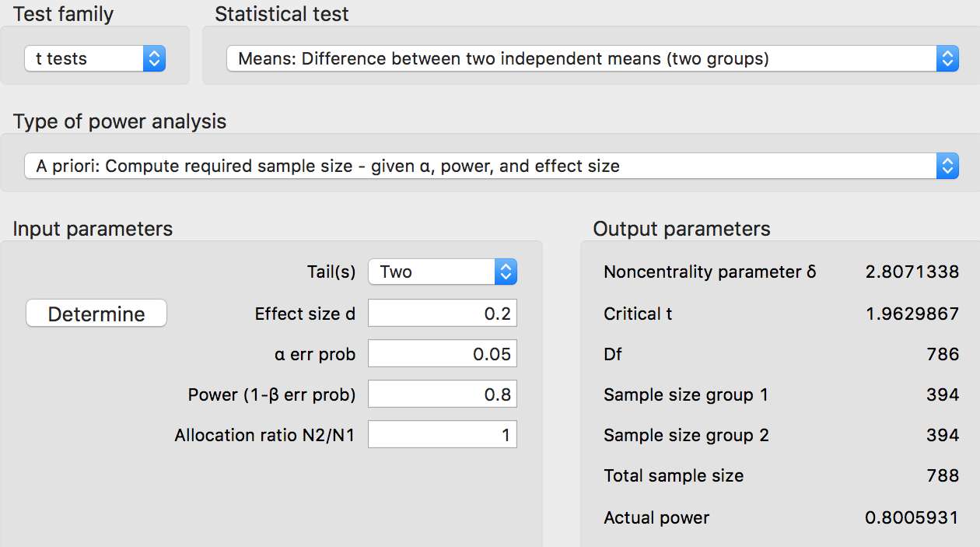Open the Test family dropdown showing t tests
Image resolution: width=980 pixels, height=547 pixels.
point(95,58)
